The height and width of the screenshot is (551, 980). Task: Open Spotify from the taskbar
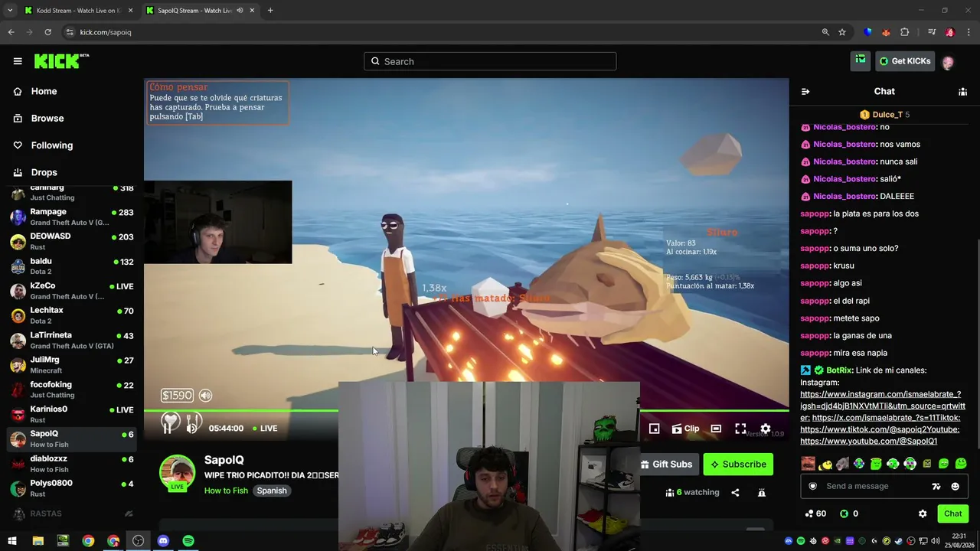click(188, 541)
